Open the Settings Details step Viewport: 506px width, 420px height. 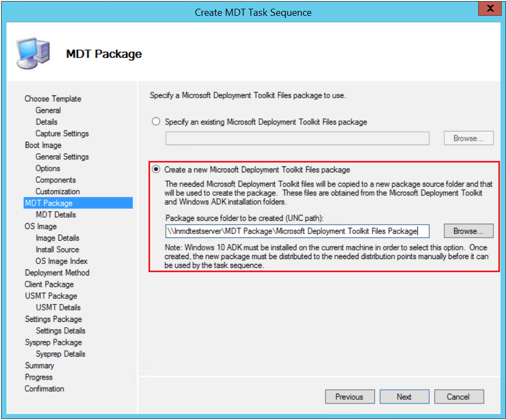pos(61,331)
